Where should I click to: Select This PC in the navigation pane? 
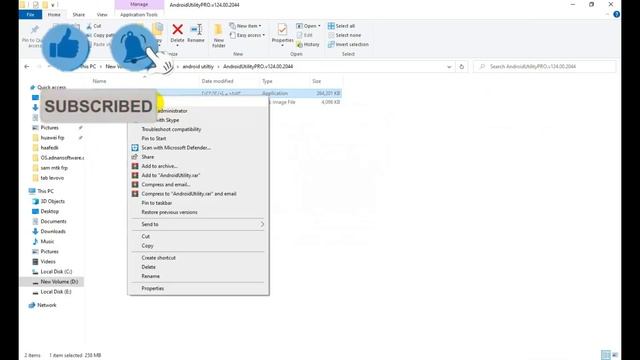45,191
